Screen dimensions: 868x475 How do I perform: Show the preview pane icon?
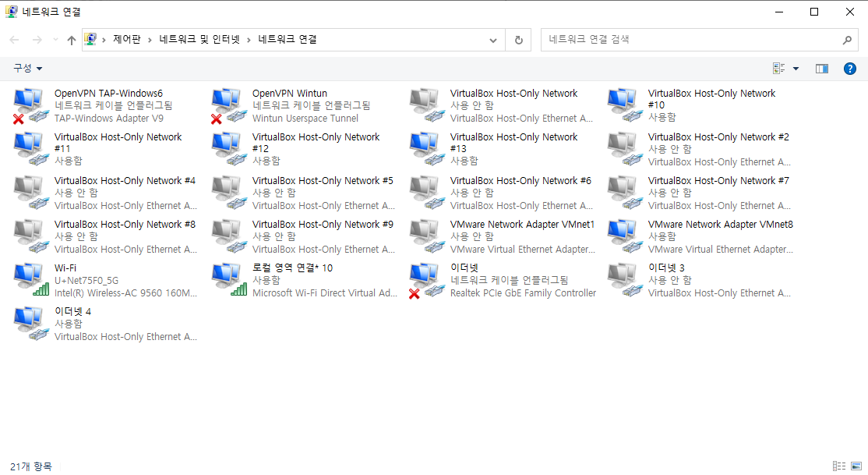pos(822,69)
